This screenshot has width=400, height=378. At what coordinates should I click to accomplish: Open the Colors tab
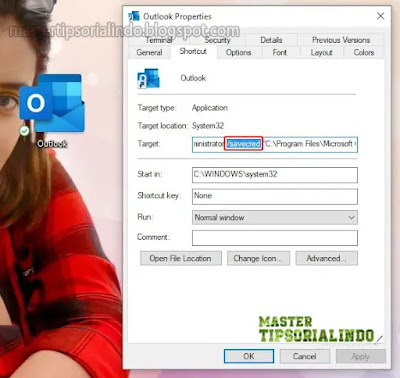364,52
